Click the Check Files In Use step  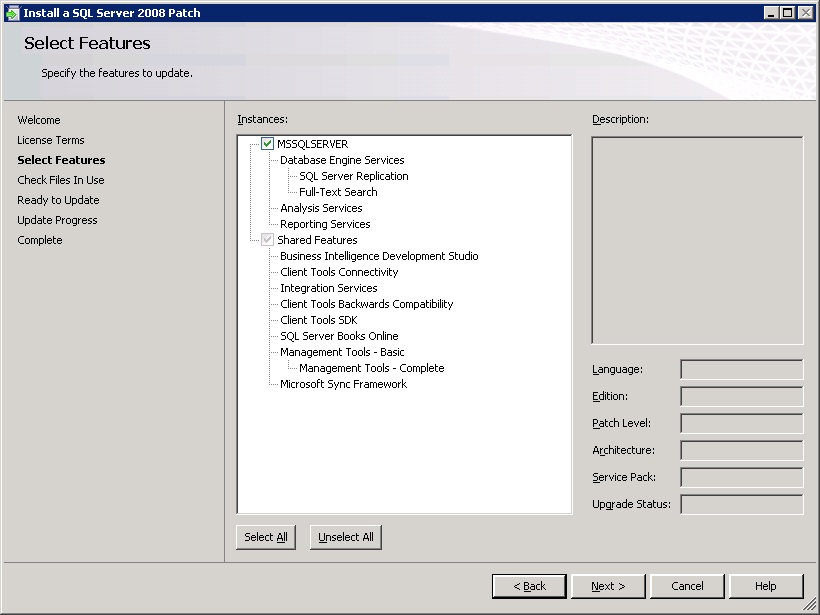[61, 180]
